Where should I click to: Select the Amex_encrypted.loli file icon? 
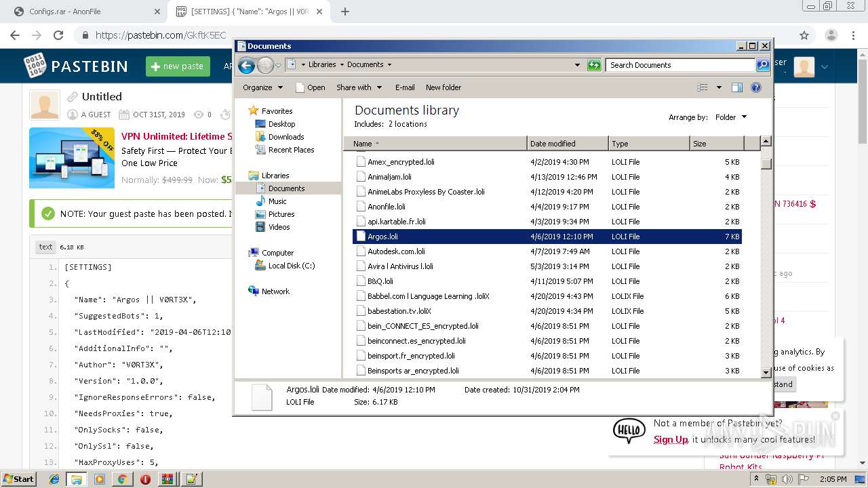[361, 162]
